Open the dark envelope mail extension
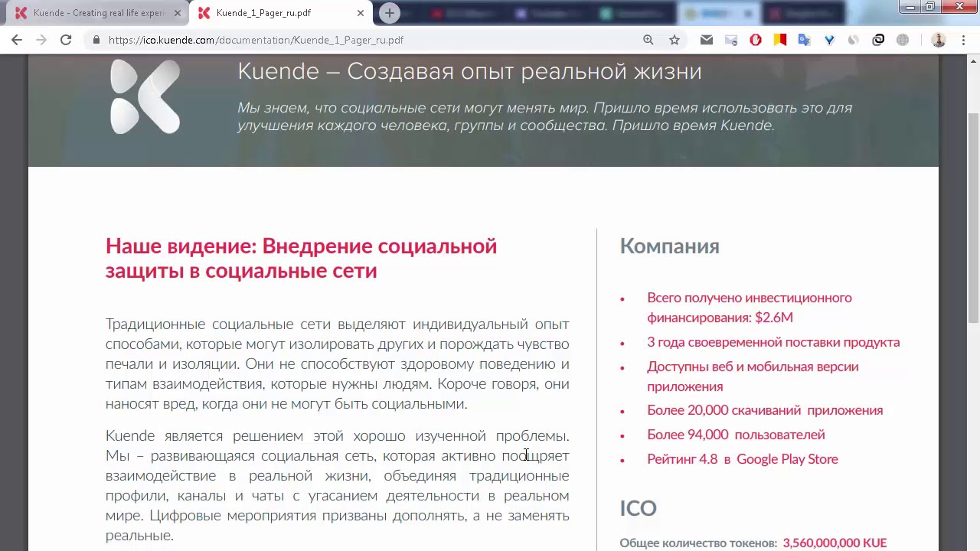 [x=707, y=40]
